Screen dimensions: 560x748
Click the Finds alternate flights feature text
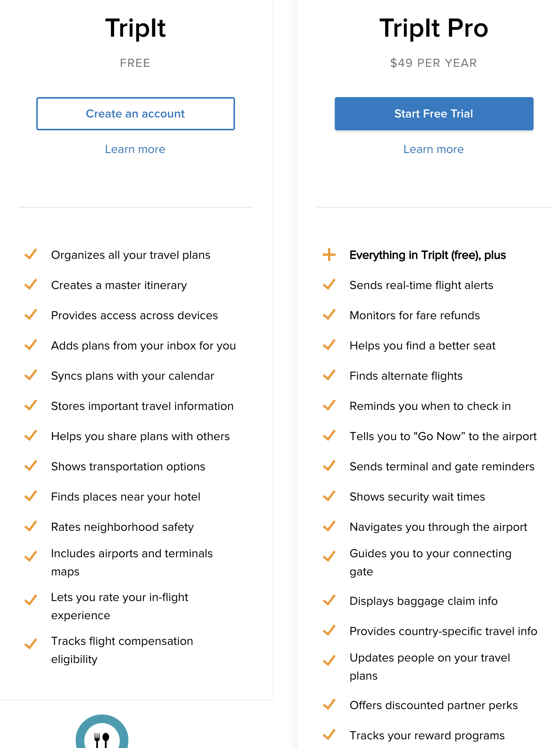pos(406,376)
